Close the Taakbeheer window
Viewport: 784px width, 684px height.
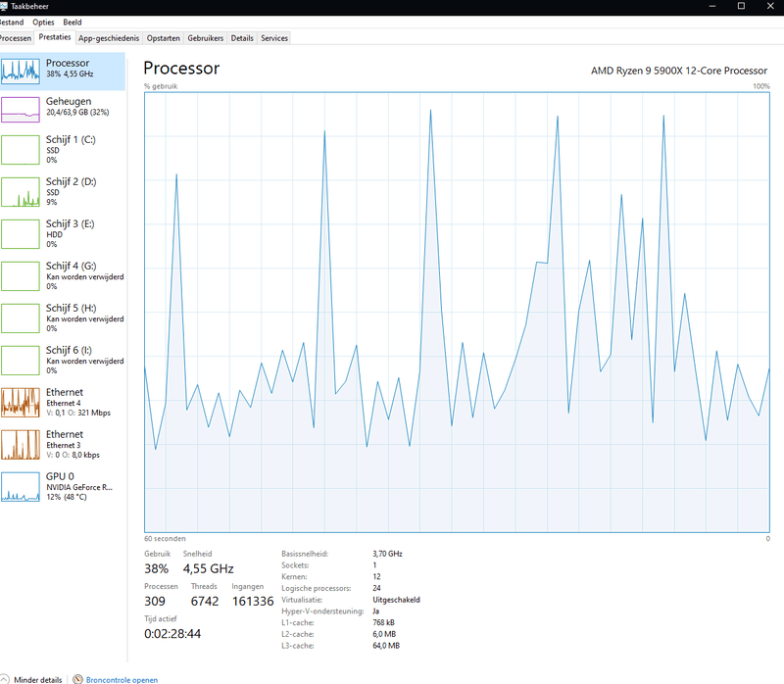coord(770,6)
